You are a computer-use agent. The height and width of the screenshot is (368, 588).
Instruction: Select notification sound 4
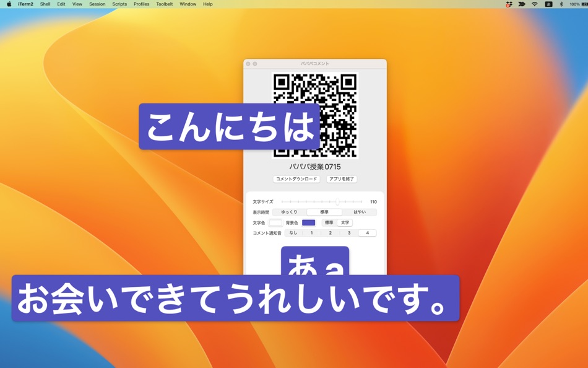pyautogui.click(x=368, y=233)
